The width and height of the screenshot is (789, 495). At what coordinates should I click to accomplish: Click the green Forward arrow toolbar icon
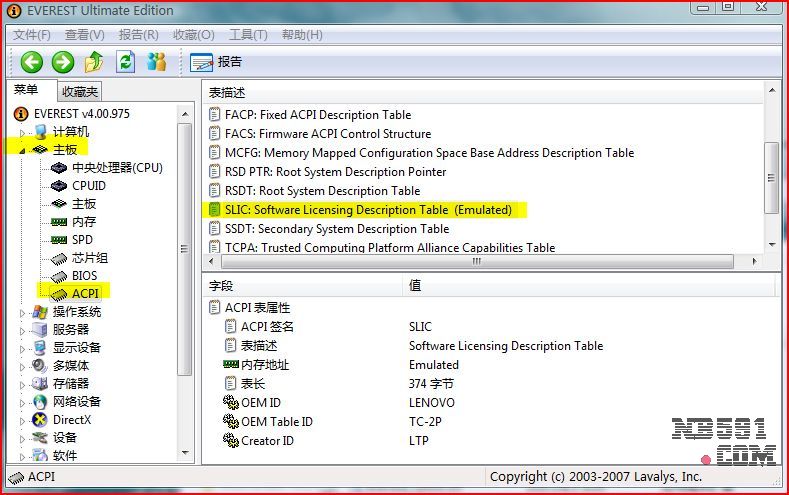(x=63, y=62)
